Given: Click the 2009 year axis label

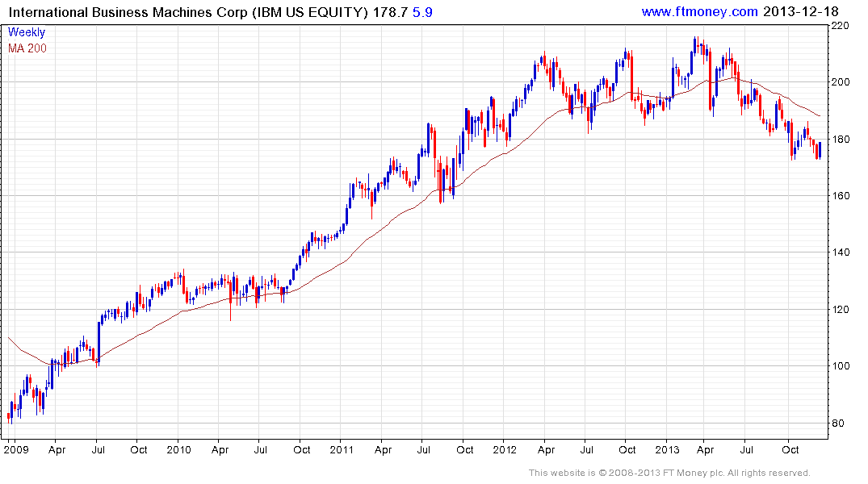Looking at the screenshot, I should [16, 449].
